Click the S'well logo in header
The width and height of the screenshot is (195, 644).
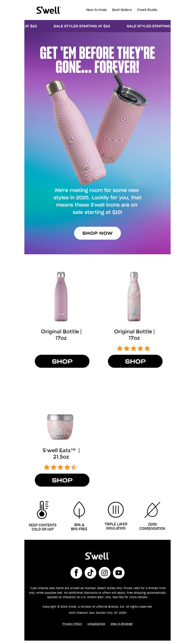point(49,10)
